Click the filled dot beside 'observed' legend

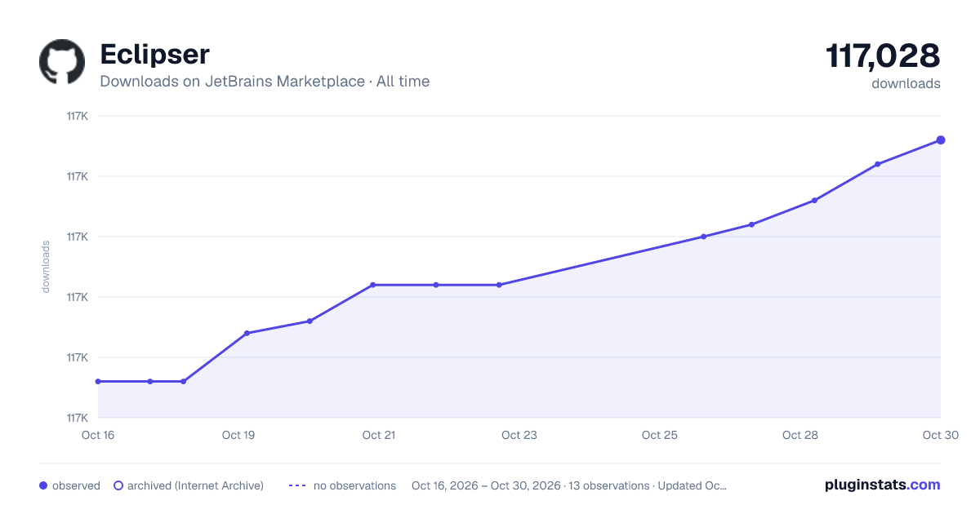[x=43, y=485]
